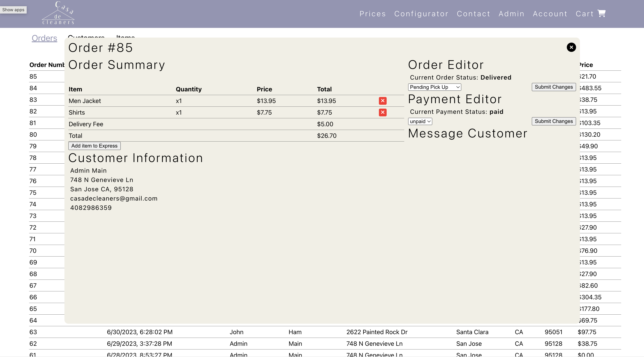Viewport: 644px width, 357px height.
Task: Go to the Contact page
Action: [474, 14]
